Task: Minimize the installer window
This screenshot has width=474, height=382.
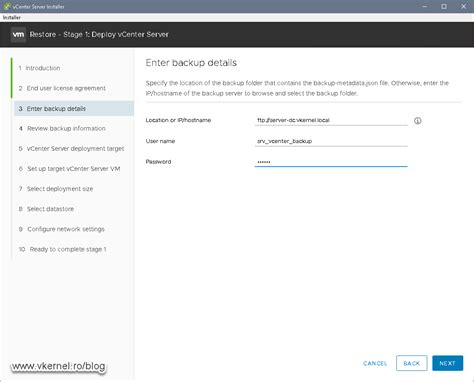Action: coord(425,6)
